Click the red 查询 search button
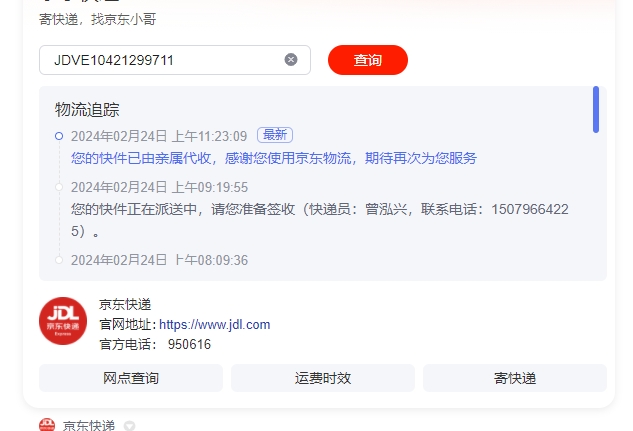This screenshot has width=633, height=431. click(x=368, y=60)
